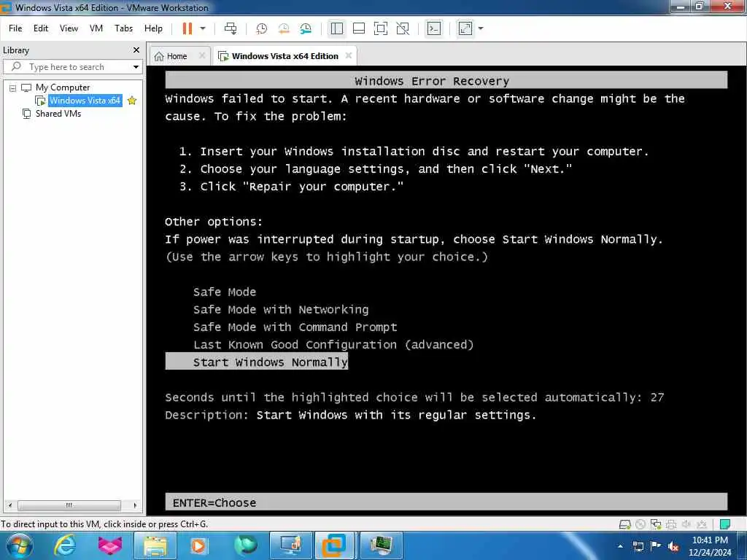Click the USB device status icon
Image resolution: width=747 pixels, height=560 pixels.
(x=701, y=524)
